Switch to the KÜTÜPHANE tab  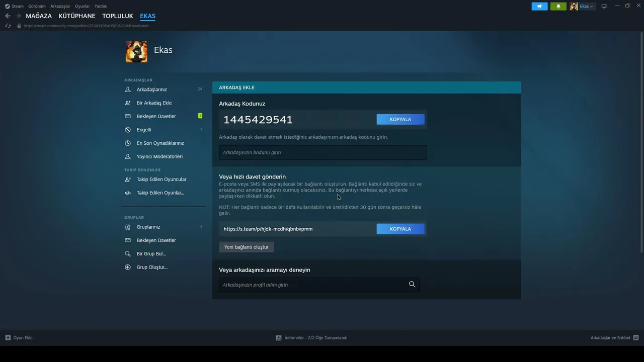click(x=77, y=16)
